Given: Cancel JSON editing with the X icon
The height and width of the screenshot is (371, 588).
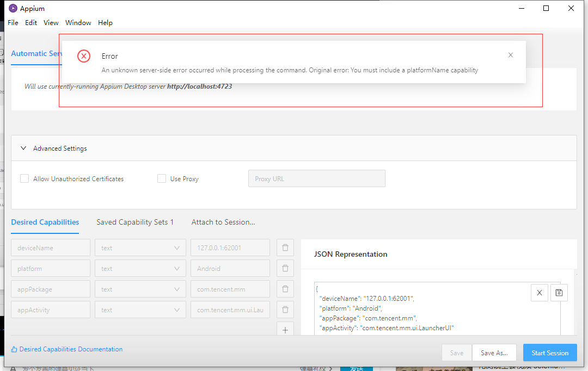Looking at the screenshot, I should [x=540, y=293].
